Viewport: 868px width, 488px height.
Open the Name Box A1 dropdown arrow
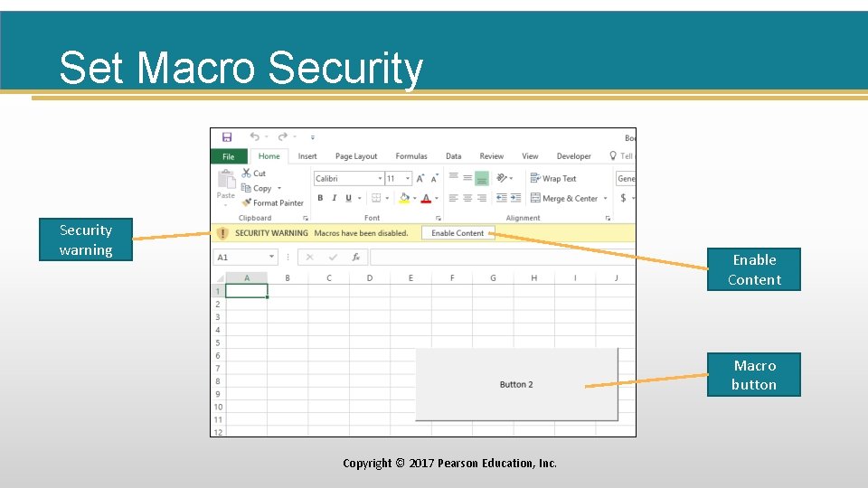click(271, 257)
